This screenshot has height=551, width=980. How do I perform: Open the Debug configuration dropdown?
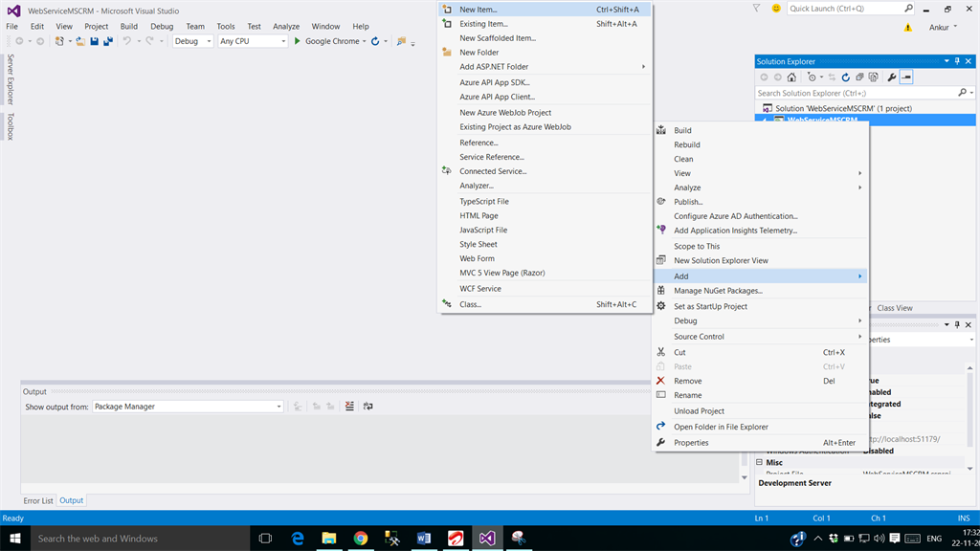click(191, 41)
